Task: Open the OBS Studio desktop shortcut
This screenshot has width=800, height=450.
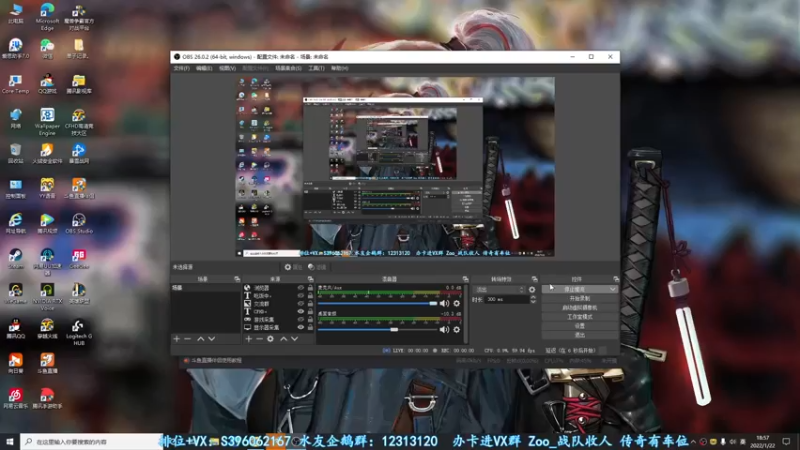Action: (79, 223)
